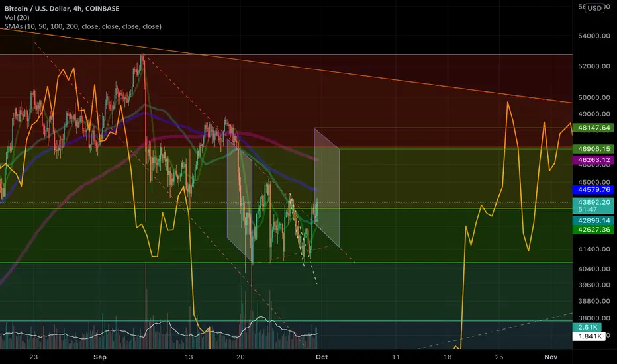Select the parallelogram drawing near Sep 20
This screenshot has width=617, height=364.
coord(240,201)
